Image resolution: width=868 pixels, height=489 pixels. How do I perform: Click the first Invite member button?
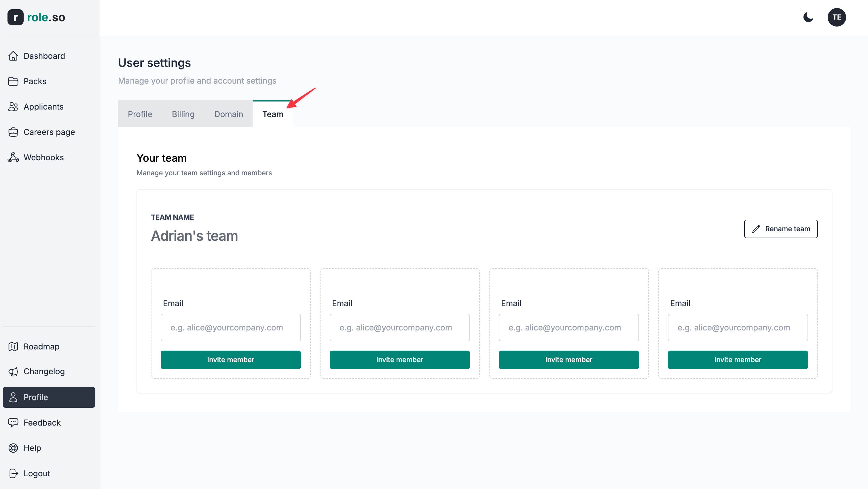tap(230, 360)
